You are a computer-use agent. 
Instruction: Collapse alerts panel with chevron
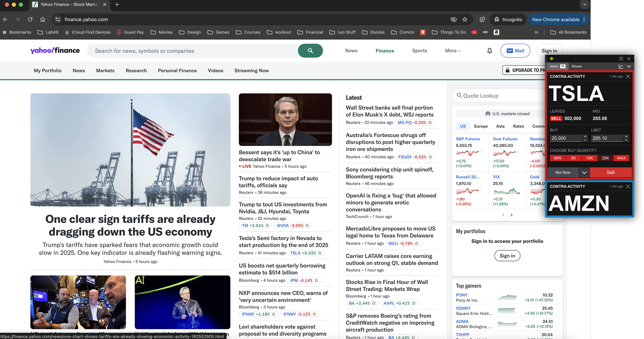click(629, 66)
